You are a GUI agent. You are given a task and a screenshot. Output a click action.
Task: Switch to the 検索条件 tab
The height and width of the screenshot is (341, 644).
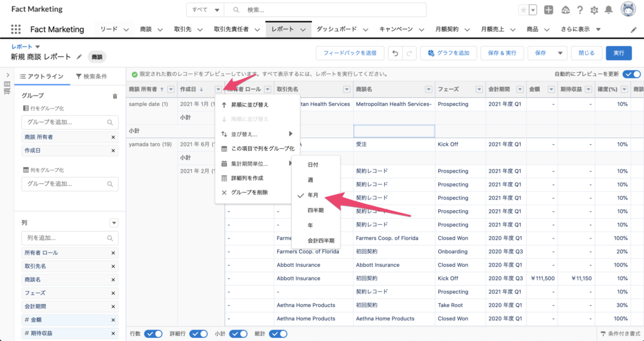[x=92, y=77]
